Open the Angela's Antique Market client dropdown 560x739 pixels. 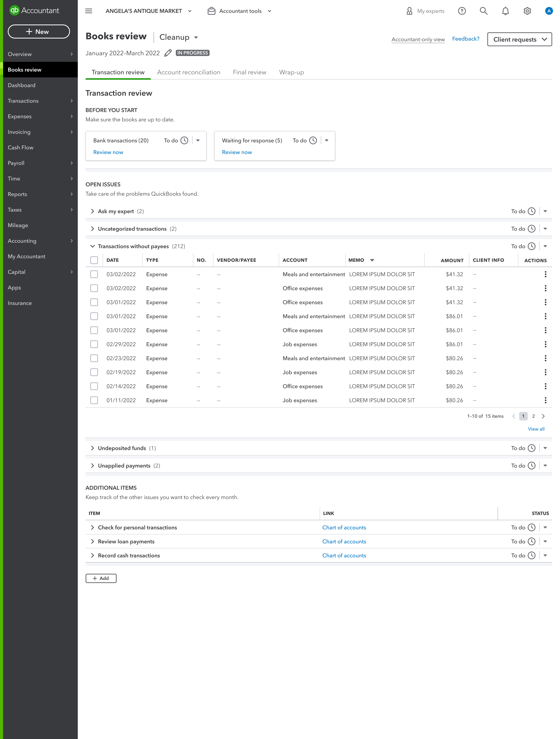click(149, 11)
